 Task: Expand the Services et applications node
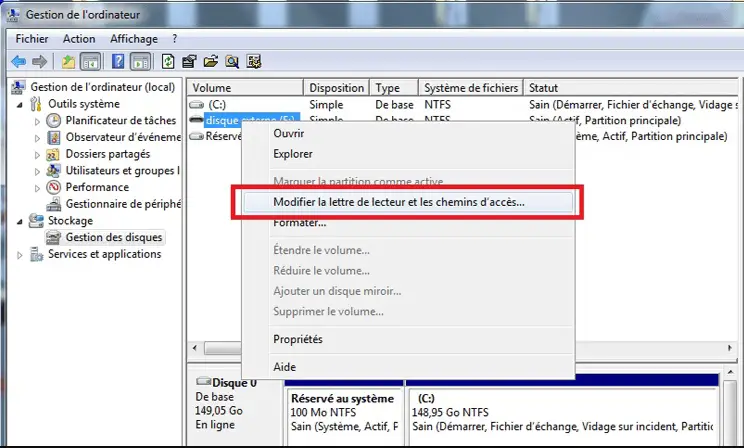point(19,255)
